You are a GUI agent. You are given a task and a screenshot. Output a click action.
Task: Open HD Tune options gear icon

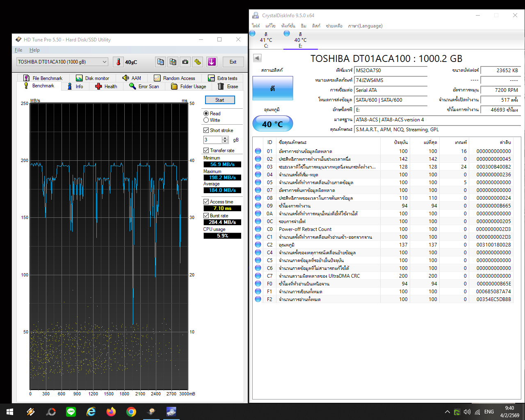[x=198, y=62]
